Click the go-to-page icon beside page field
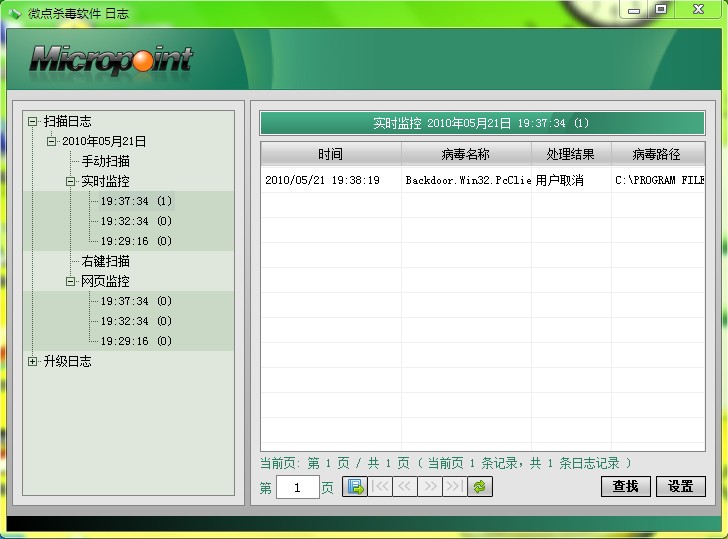Image resolution: width=728 pixels, height=539 pixels. (x=355, y=487)
